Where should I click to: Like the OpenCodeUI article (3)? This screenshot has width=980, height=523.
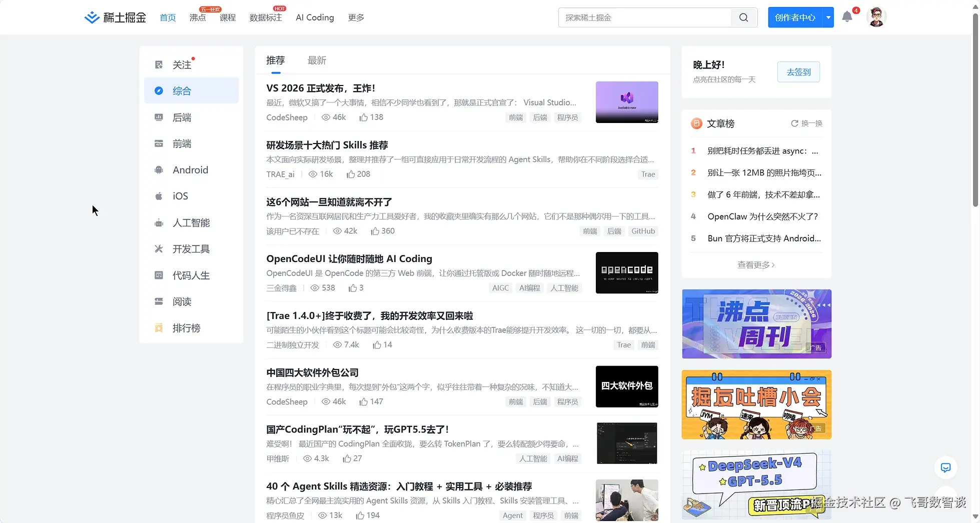[353, 288]
